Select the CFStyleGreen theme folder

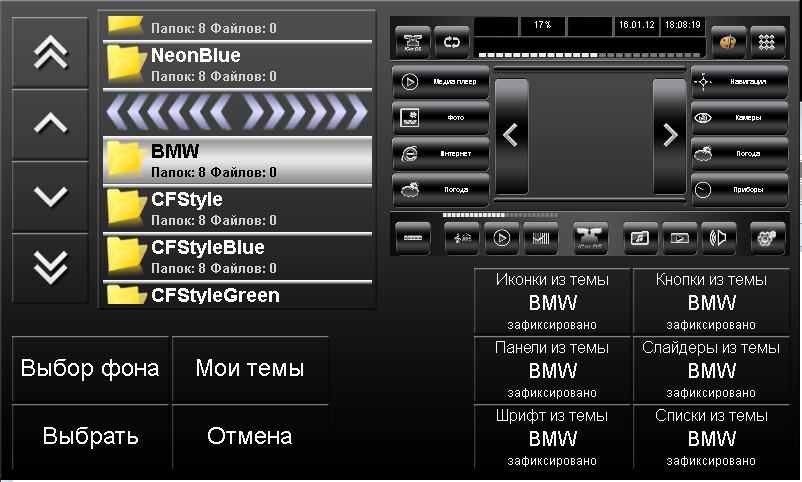coord(237,295)
